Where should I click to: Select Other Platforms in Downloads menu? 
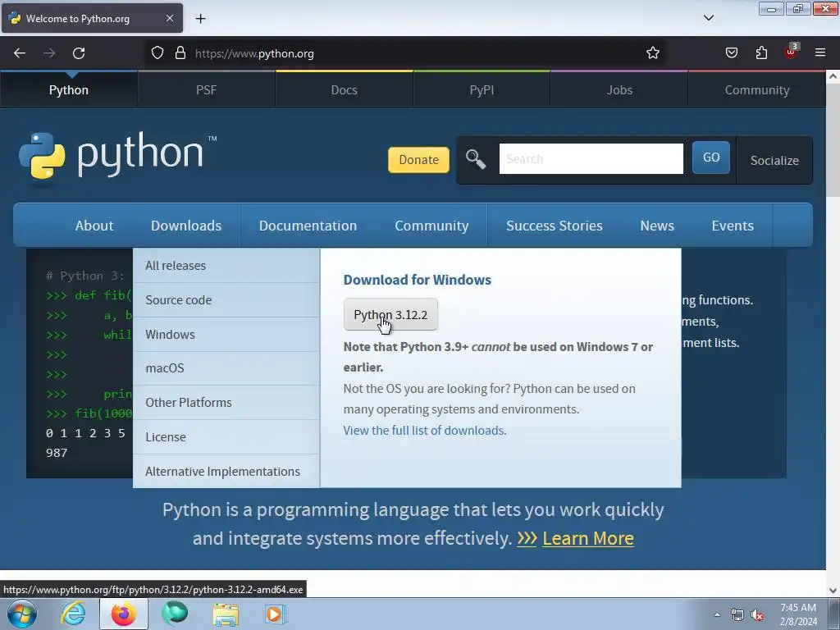226,402
